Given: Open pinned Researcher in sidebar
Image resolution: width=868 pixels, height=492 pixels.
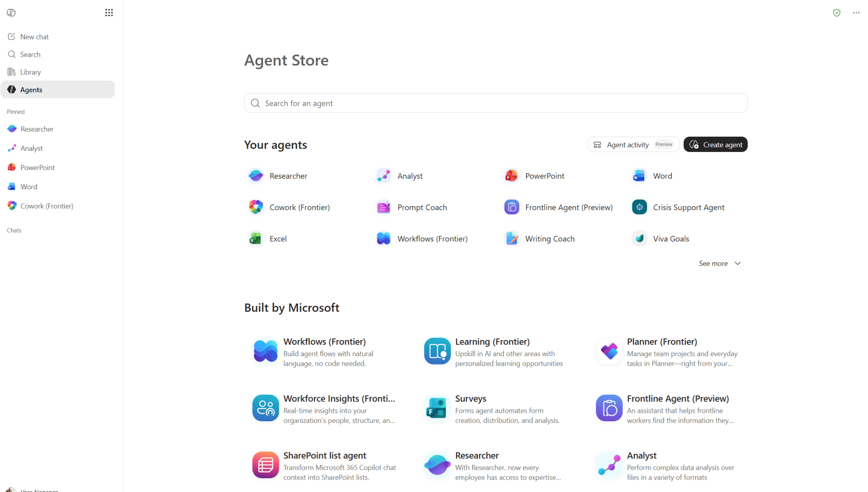Looking at the screenshot, I should [58, 129].
